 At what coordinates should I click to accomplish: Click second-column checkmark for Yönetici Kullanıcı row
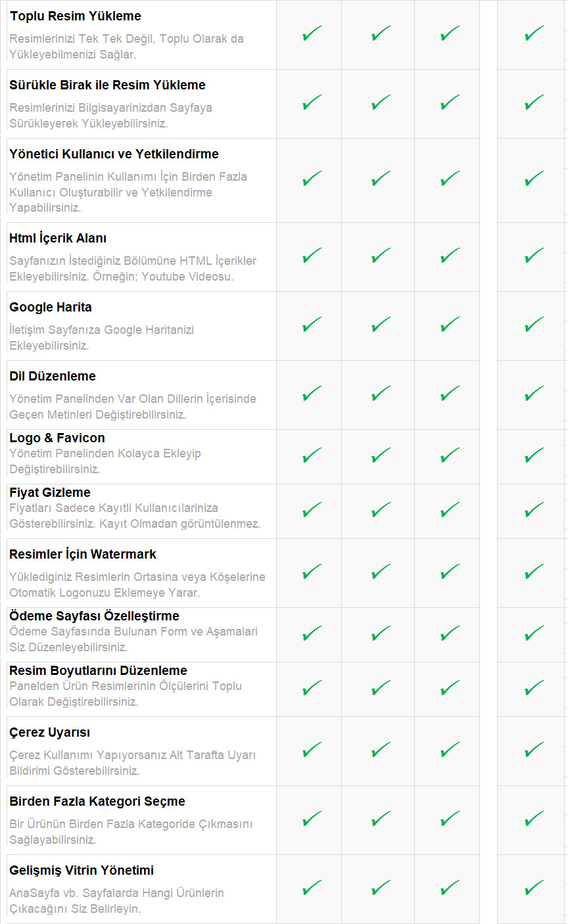(381, 179)
